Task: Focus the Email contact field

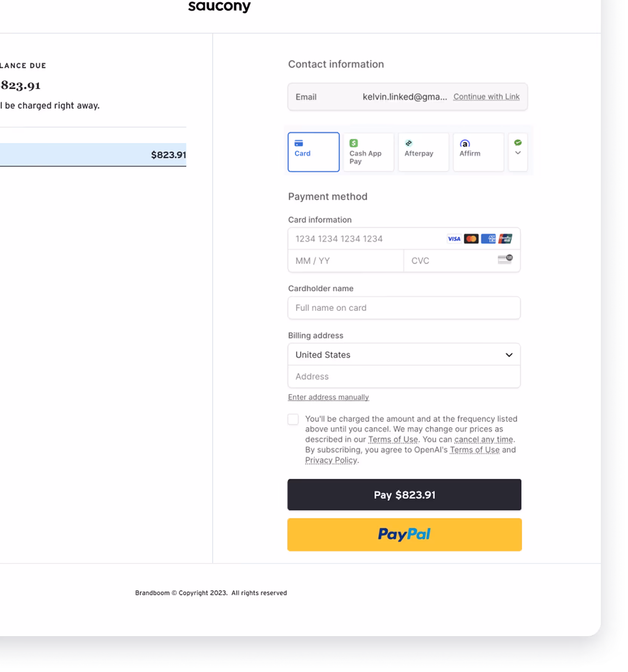Action: click(407, 97)
